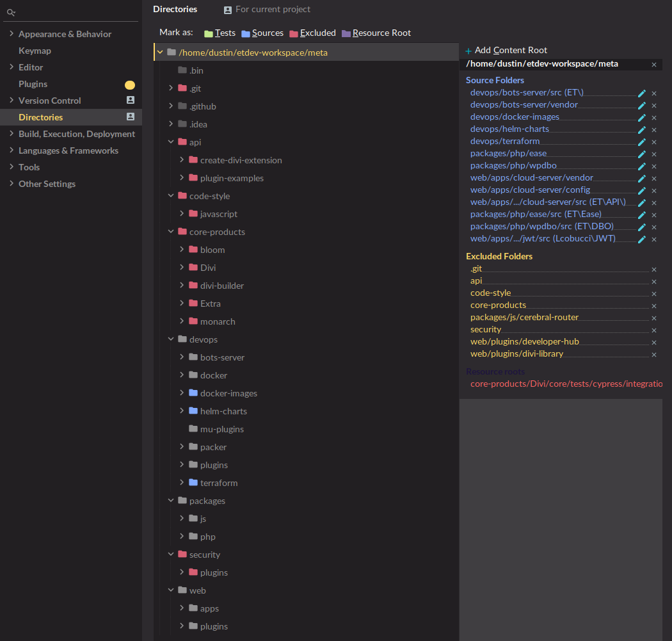The image size is (672, 641).
Task: Remove web/plugins/divi-library from excluded folders
Action: (654, 355)
